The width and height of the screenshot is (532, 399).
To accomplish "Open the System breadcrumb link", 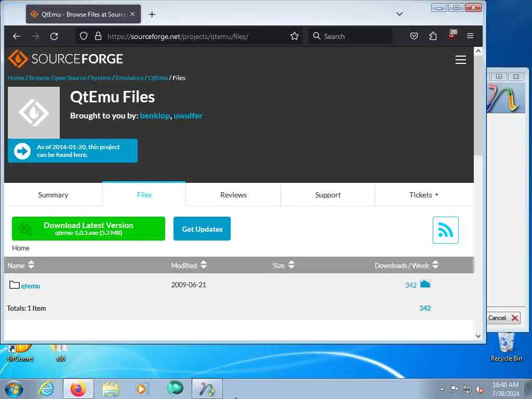I will 101,78.
